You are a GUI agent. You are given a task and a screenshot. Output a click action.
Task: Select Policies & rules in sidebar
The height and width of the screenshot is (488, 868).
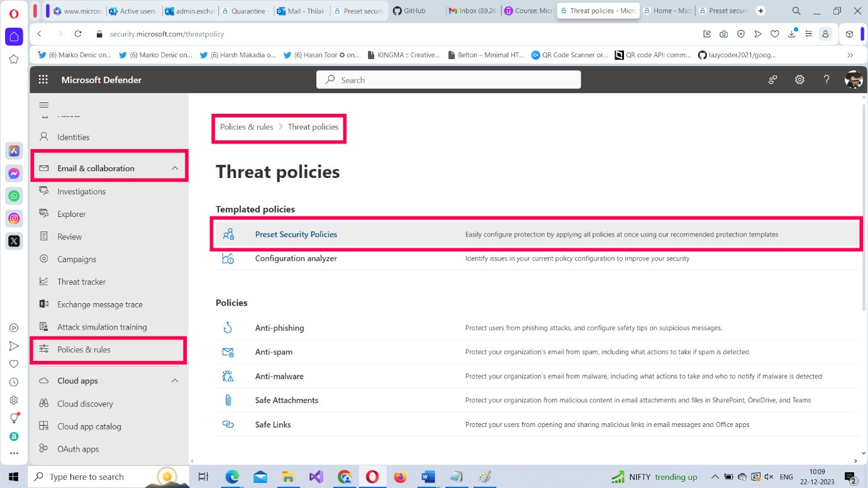[x=84, y=350]
